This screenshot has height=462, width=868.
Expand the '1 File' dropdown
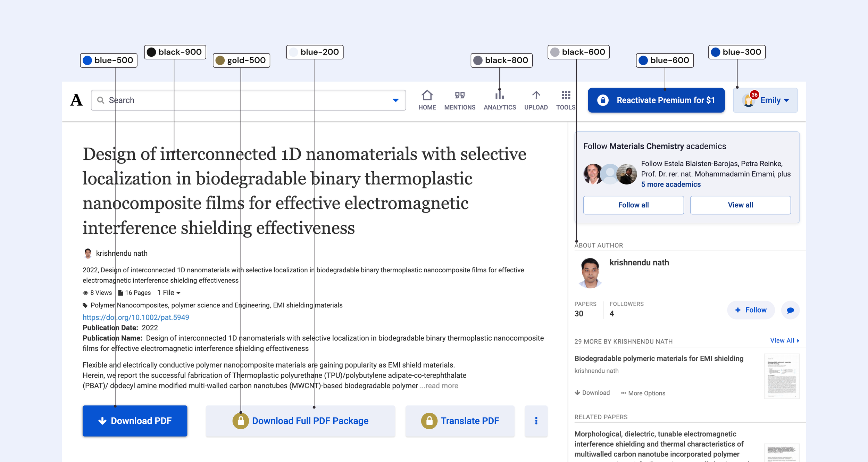(169, 293)
